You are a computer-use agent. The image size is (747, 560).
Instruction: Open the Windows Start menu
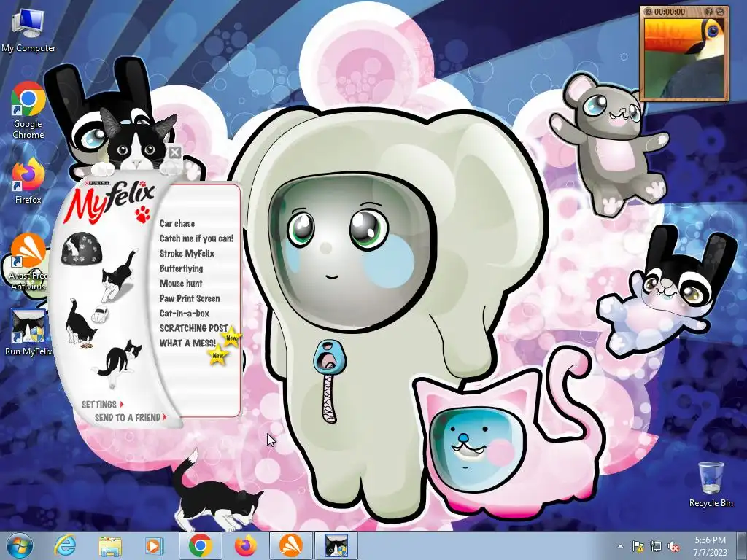(20, 545)
